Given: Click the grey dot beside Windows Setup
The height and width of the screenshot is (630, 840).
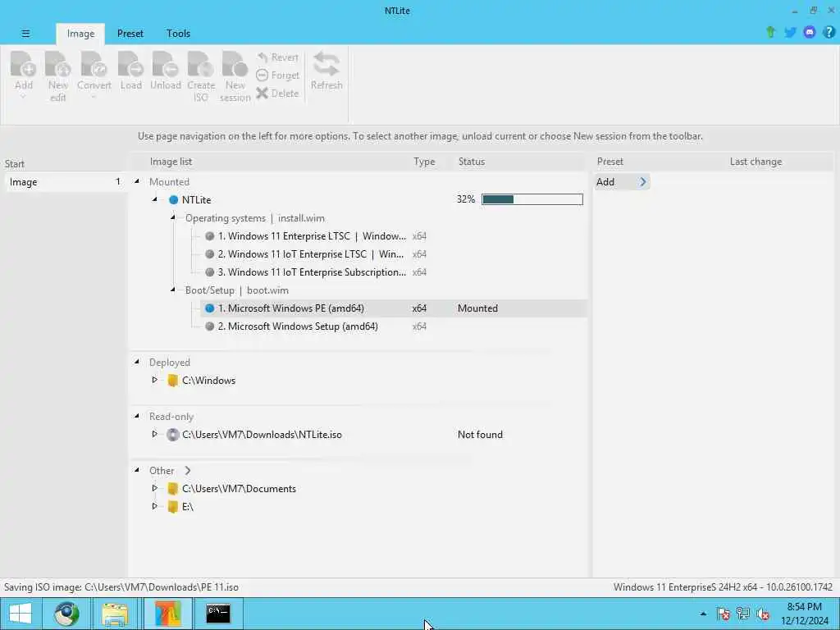Looking at the screenshot, I should (209, 326).
